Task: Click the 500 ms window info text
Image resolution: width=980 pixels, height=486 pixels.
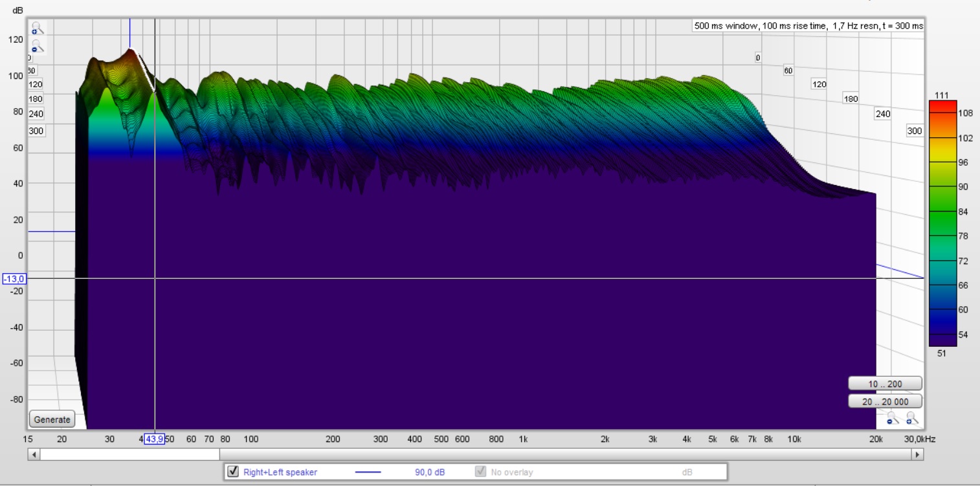Action: pos(808,26)
